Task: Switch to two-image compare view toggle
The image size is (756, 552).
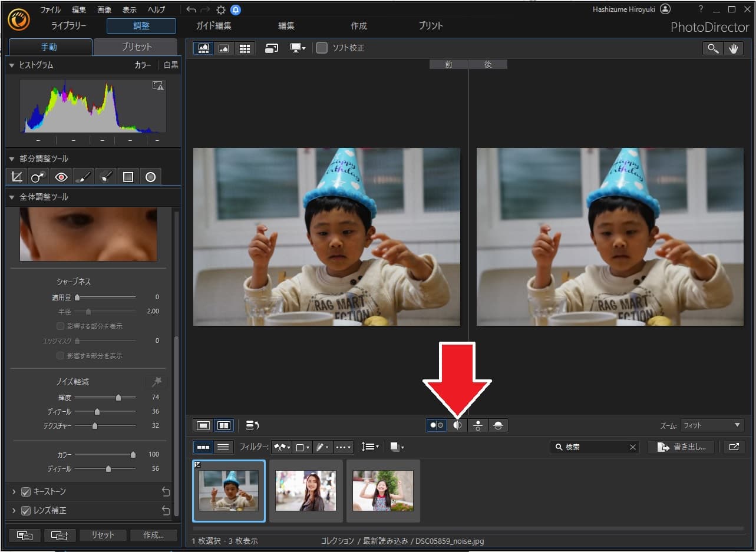Action: pyautogui.click(x=224, y=425)
